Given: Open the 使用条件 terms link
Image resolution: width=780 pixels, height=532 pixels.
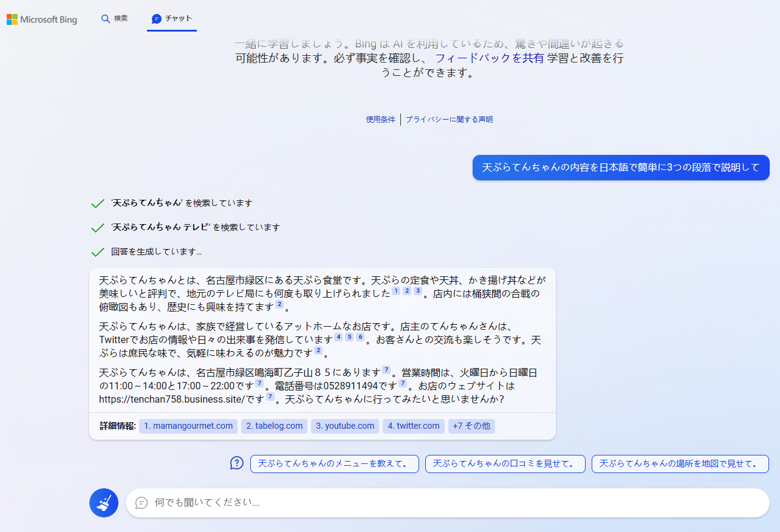Looking at the screenshot, I should coord(380,120).
